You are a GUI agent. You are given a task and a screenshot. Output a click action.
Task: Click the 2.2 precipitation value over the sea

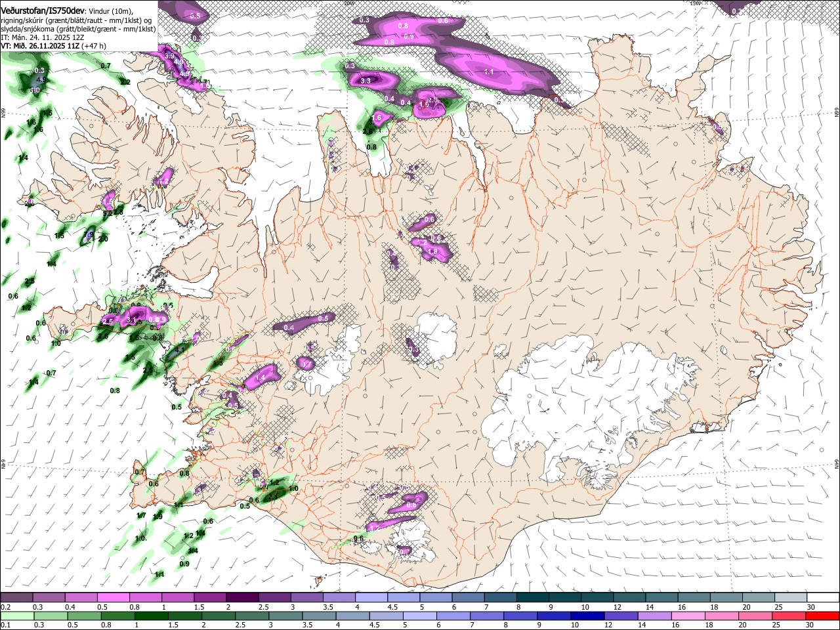click(x=126, y=82)
